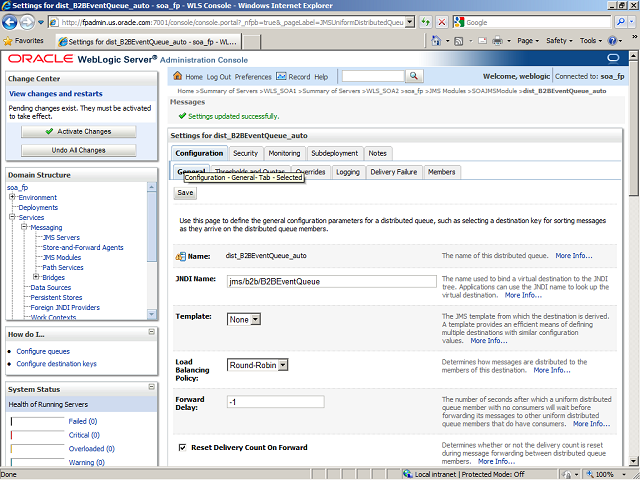
Task: Toggle Reset Delivery Count On Forward checkbox
Action: point(182,448)
